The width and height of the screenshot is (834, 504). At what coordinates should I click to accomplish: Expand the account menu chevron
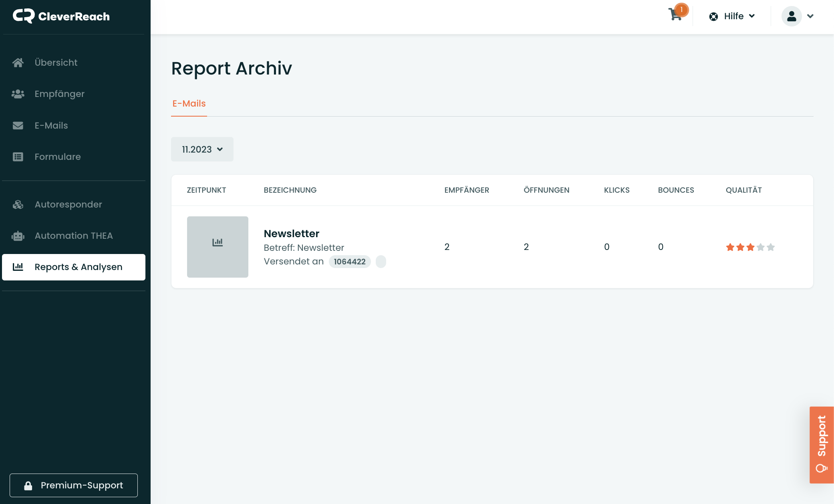coord(810,16)
